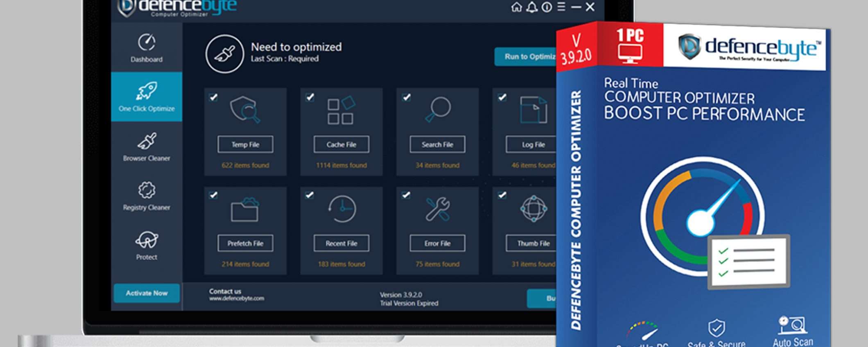Image resolution: width=868 pixels, height=347 pixels.
Task: Click the Temp File shield-magnifier icon
Action: [x=245, y=109]
